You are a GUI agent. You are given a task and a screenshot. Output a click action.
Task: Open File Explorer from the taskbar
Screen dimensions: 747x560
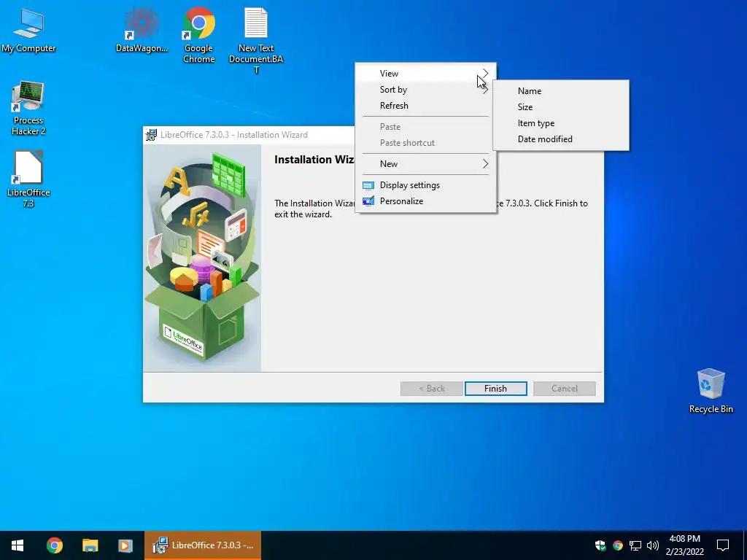90,545
